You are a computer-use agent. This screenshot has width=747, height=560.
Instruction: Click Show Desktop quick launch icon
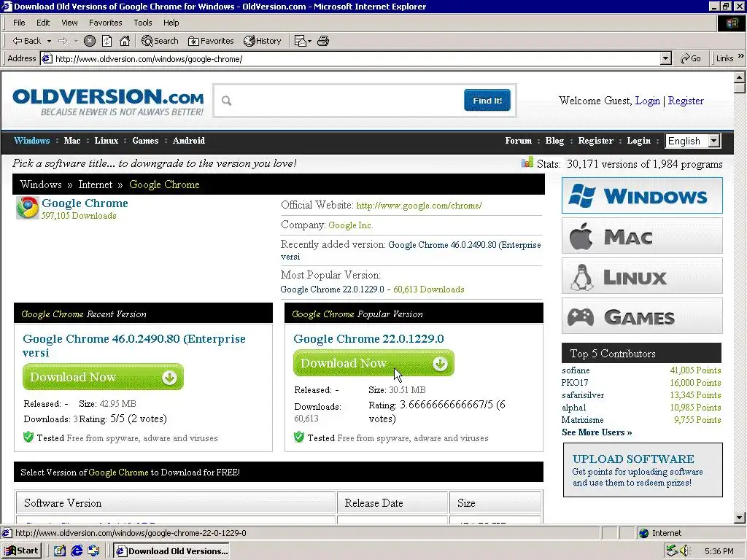pyautogui.click(x=60, y=551)
